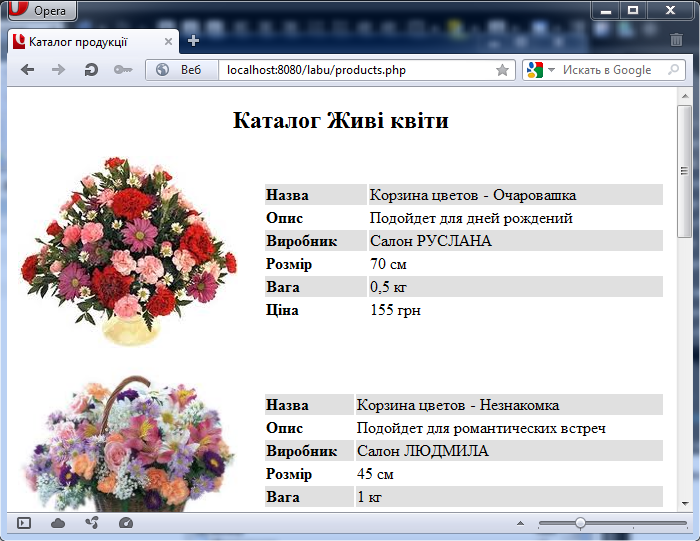The image size is (700, 541).
Task: Open the password manager key icon
Action: [x=122, y=70]
